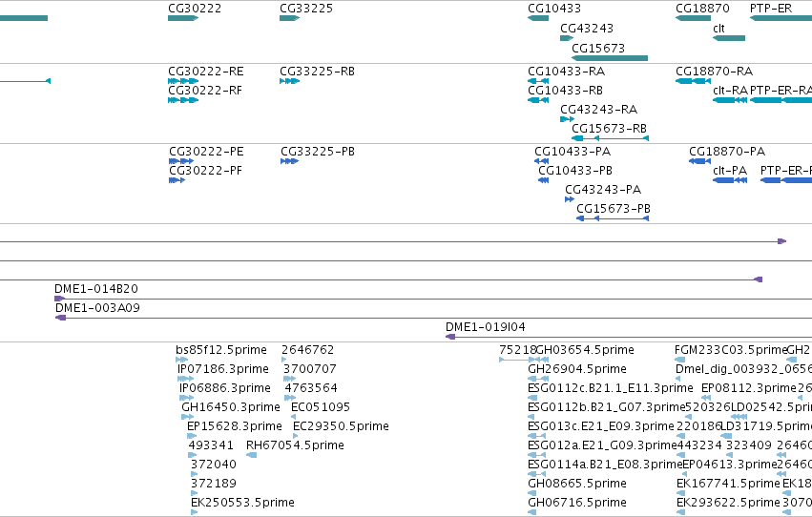812x517 pixels.
Task: Select the CG33225 gene bar
Action: coord(289,18)
